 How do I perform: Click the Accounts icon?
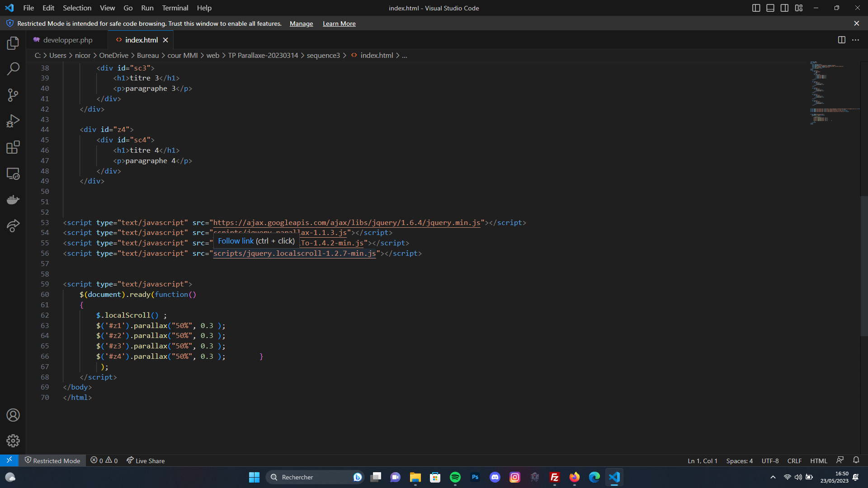point(13,415)
